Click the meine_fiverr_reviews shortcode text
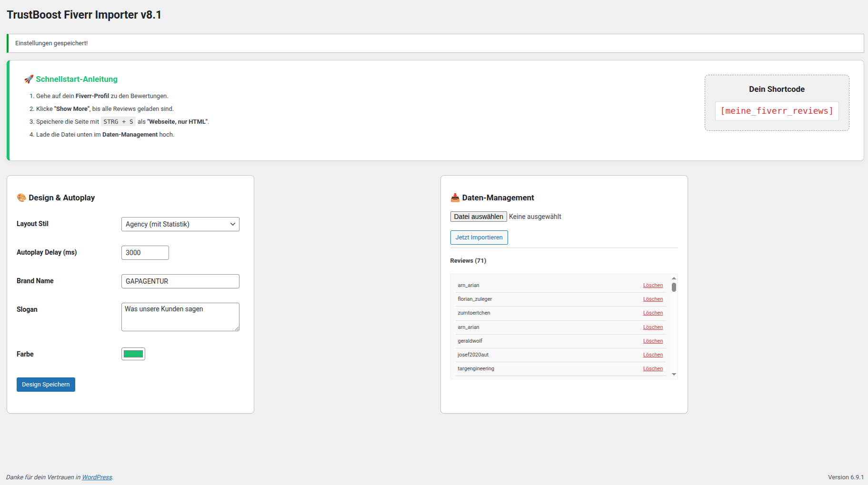Image resolution: width=868 pixels, height=485 pixels. (777, 111)
